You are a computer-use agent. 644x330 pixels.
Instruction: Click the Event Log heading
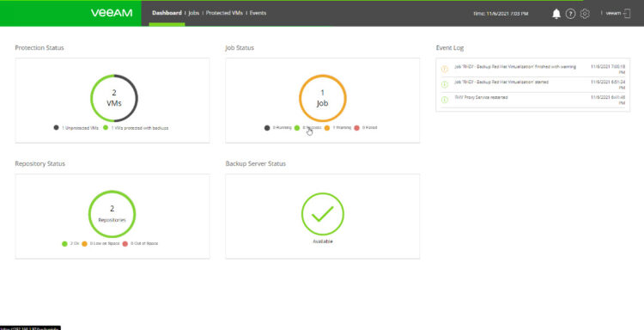[x=450, y=47]
